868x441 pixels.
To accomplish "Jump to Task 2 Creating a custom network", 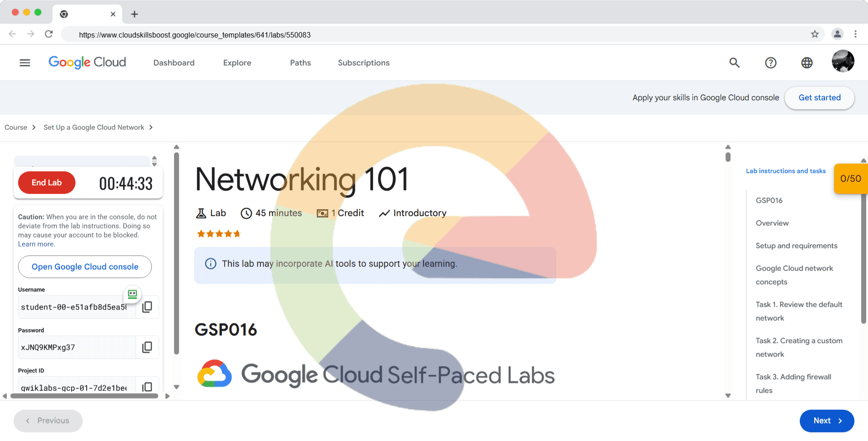I will pyautogui.click(x=799, y=347).
